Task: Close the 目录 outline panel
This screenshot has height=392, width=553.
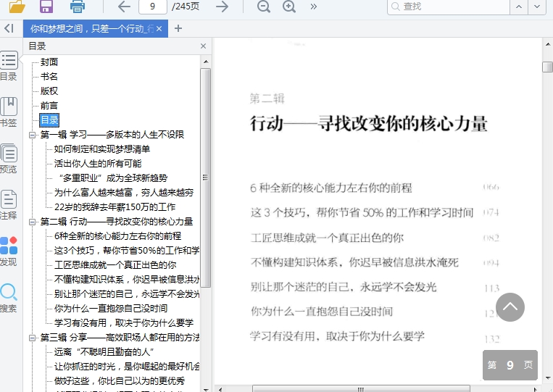Action: 203,46
